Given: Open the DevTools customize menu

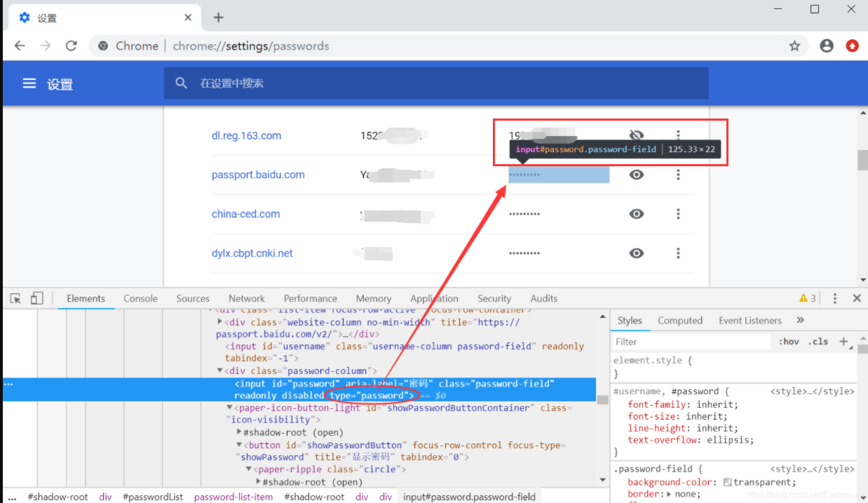Looking at the screenshot, I should 834,298.
